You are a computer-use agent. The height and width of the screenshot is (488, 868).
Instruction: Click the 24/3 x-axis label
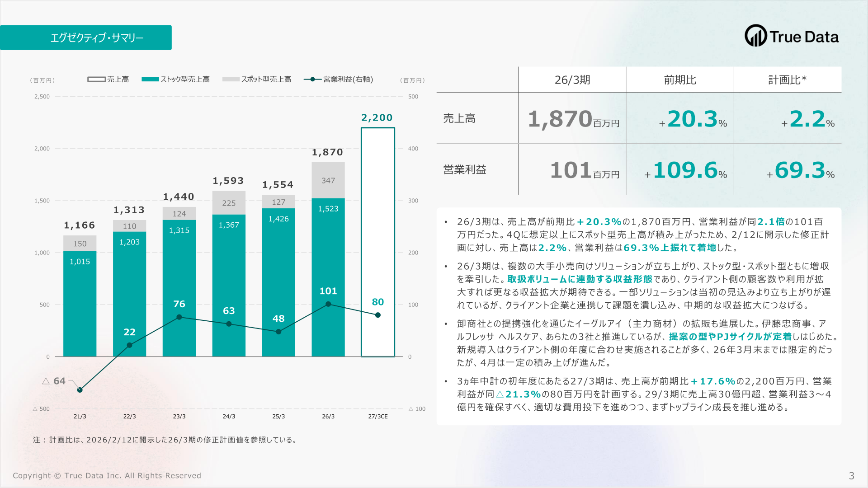(229, 417)
